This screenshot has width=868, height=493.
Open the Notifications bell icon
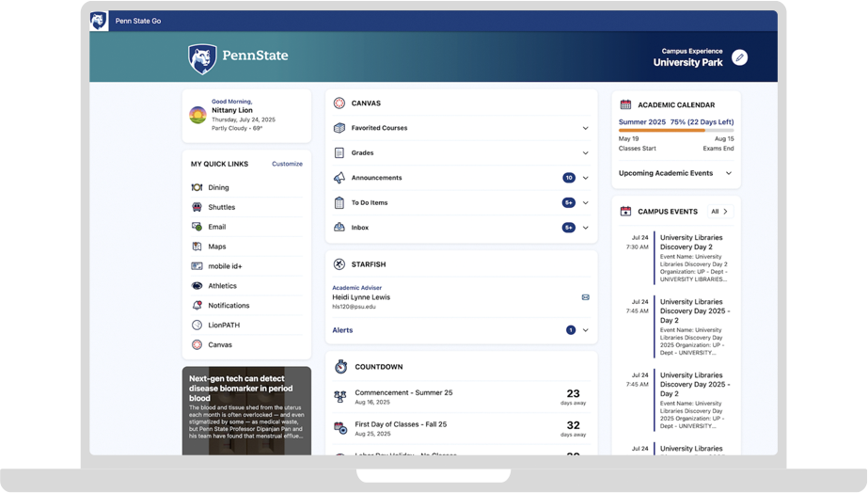[x=197, y=305]
